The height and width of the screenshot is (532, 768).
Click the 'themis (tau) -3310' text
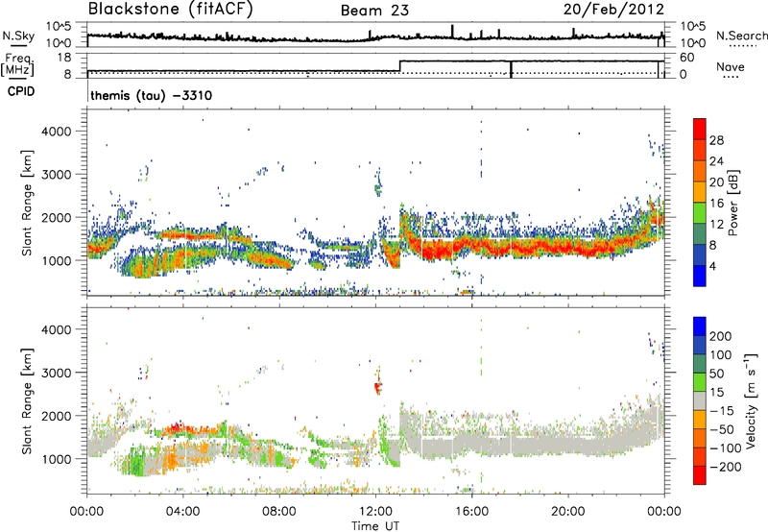[152, 95]
